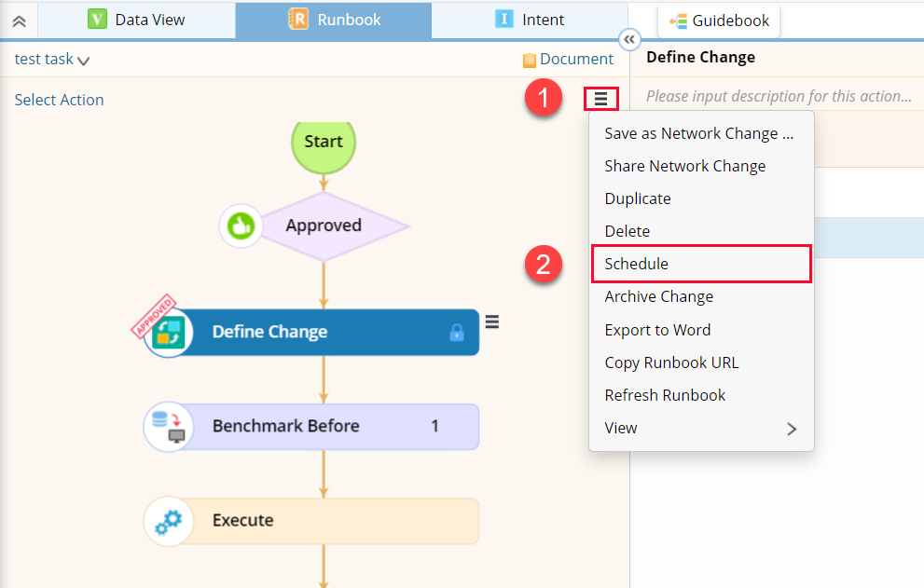The width and height of the screenshot is (924, 588).
Task: Click Copy Runbook URL
Action: [671, 362]
